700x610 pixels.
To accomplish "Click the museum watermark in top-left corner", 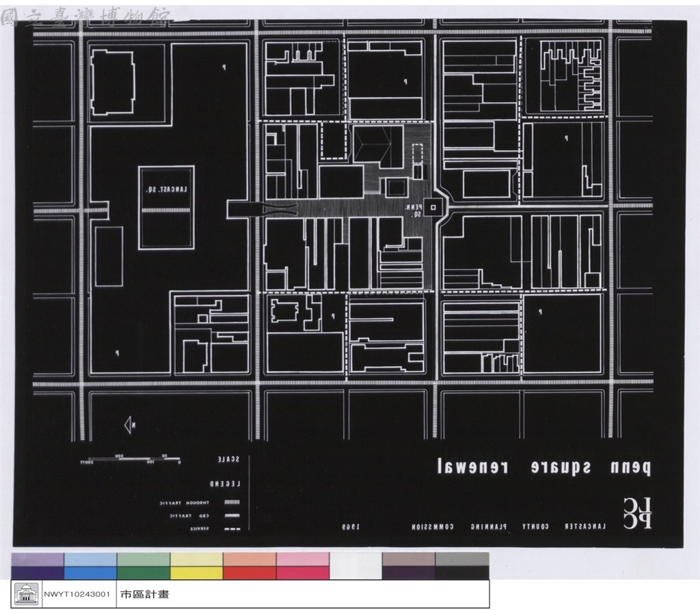I will 85,18.
